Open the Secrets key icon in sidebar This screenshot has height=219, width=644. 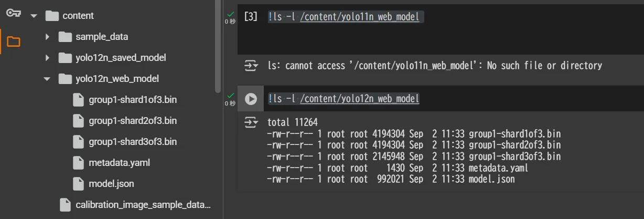pyautogui.click(x=13, y=14)
